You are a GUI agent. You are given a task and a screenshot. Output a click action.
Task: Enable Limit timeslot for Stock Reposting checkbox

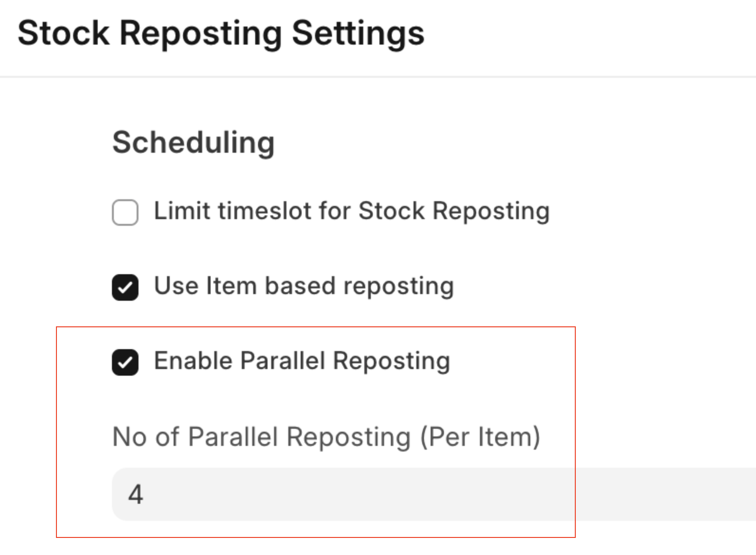coord(125,212)
